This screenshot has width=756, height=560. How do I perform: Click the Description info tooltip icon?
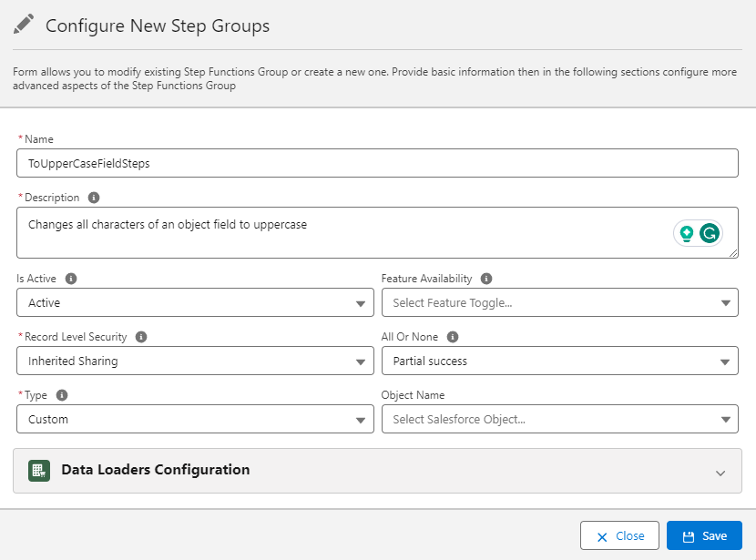pyautogui.click(x=94, y=198)
